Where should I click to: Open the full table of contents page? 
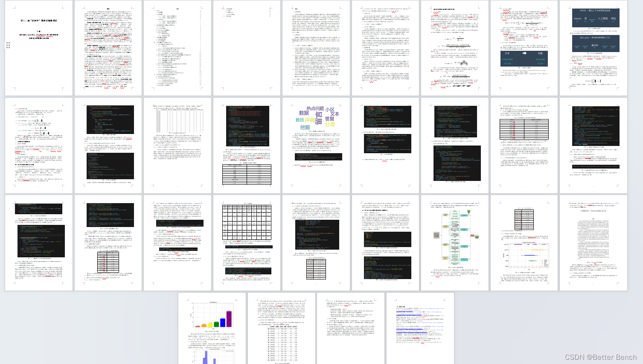coord(177,48)
